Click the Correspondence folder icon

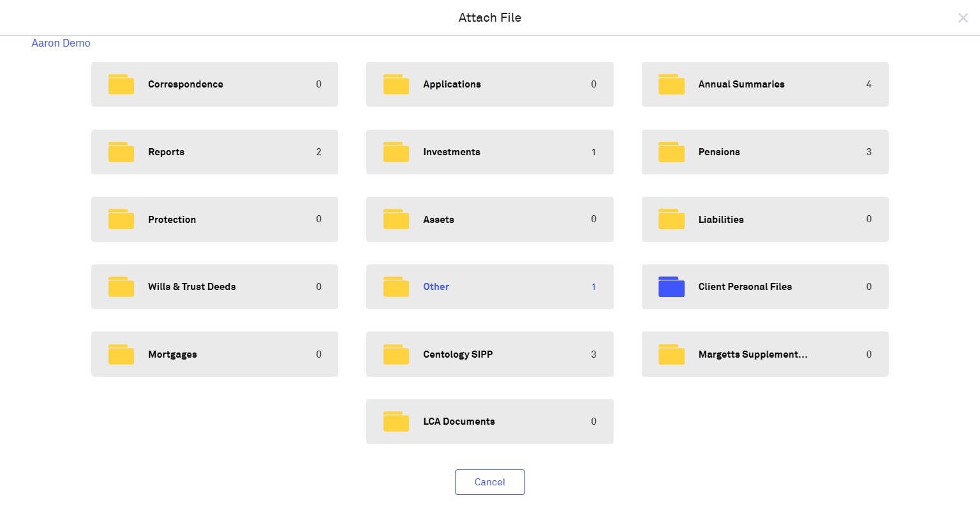(121, 84)
